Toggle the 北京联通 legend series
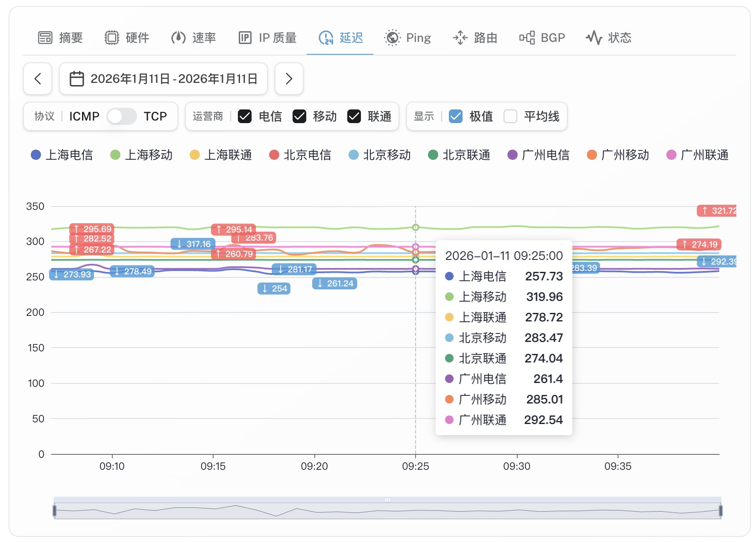Screen dimensions: 756x542 click(x=459, y=155)
